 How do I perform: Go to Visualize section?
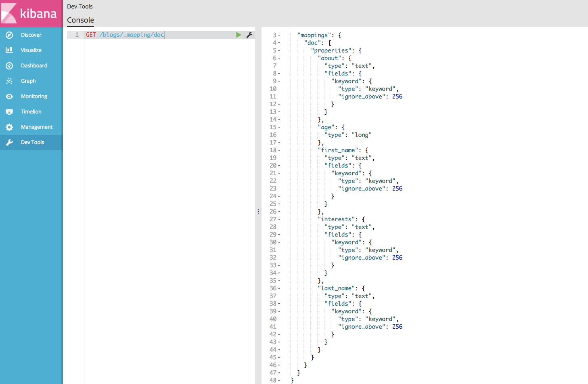point(31,50)
